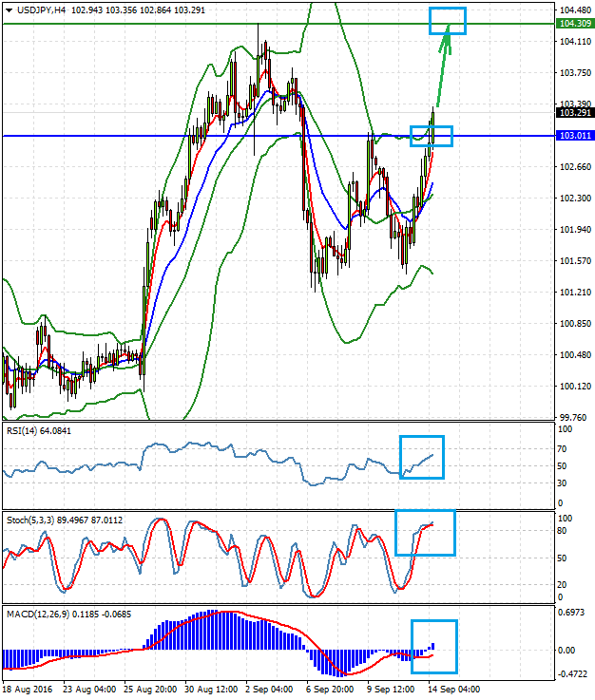Click the 18 Aug 2016 date label
The width and height of the screenshot is (595, 700).
(x=29, y=688)
